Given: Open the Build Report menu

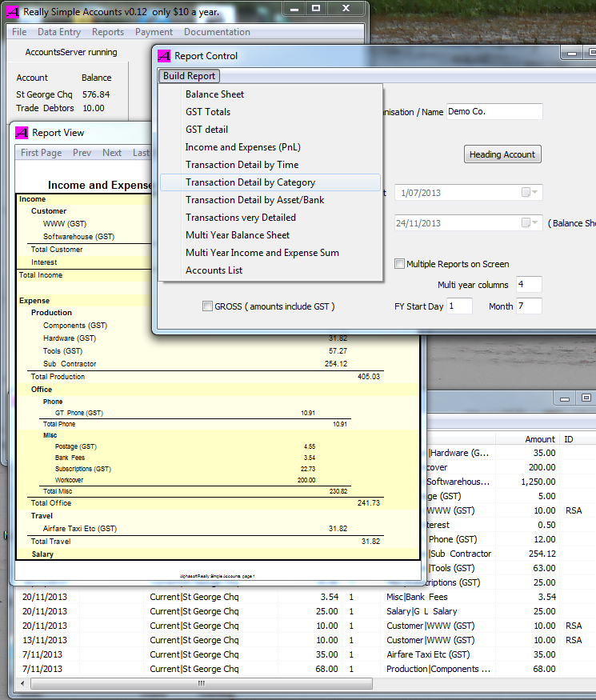Looking at the screenshot, I should [190, 76].
